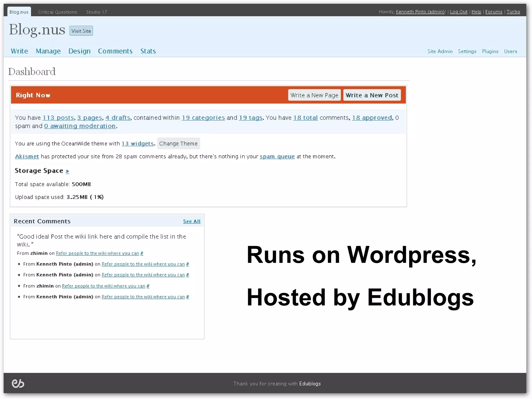Click the Turbo link

[513, 12]
